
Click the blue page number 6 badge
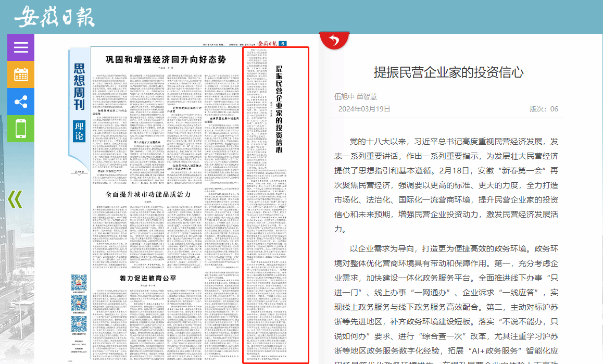pyautogui.click(x=282, y=44)
